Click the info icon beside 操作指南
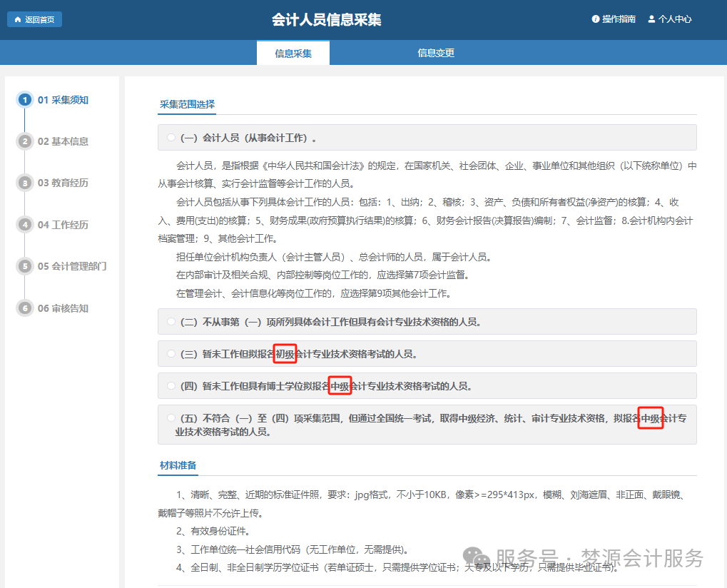 (596, 19)
